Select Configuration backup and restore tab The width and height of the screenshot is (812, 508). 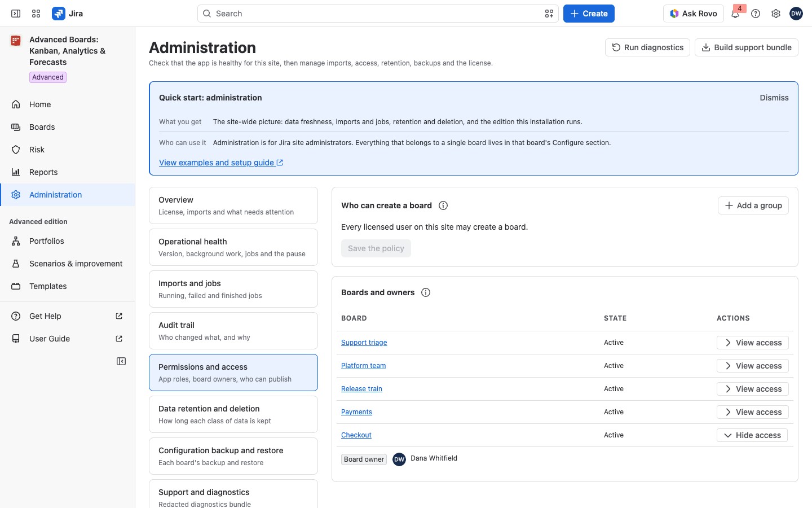(x=233, y=456)
